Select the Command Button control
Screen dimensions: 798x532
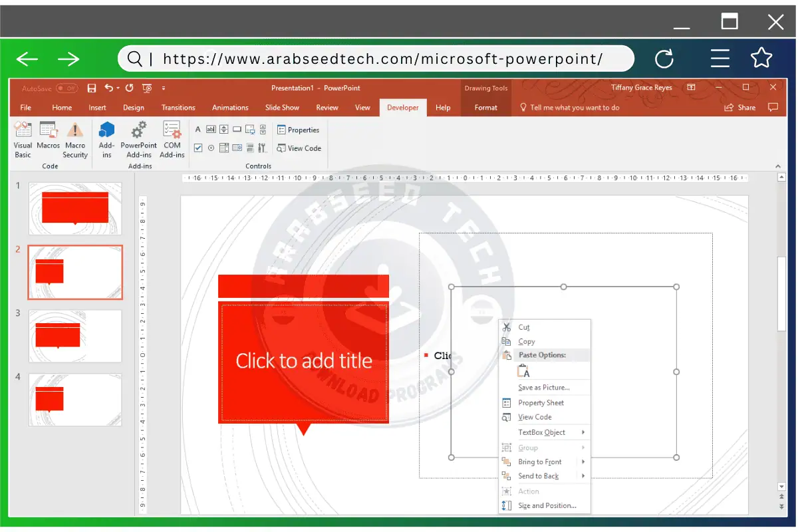click(x=237, y=129)
